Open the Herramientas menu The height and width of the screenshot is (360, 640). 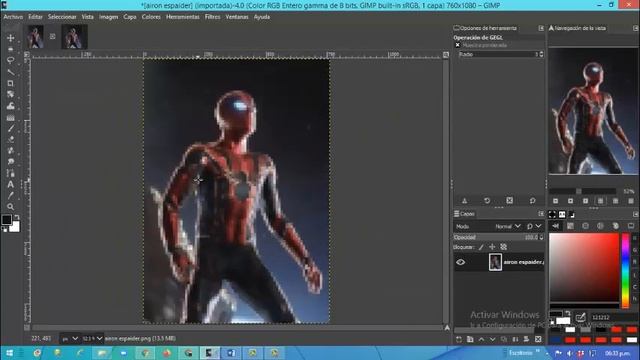tap(182, 17)
